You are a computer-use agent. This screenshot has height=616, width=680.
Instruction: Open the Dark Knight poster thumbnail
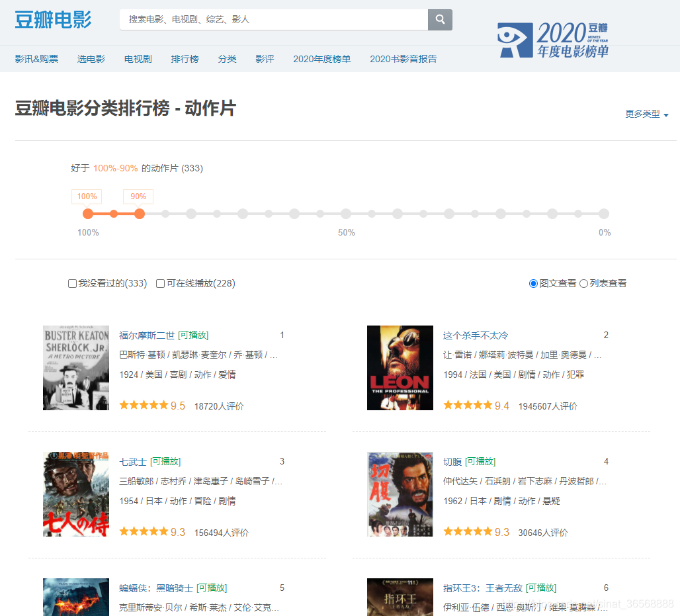(76, 597)
